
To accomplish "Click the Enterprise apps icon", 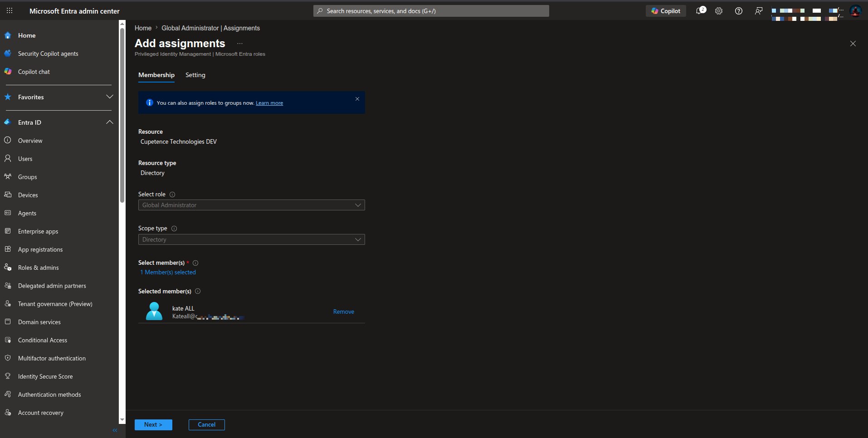I will [x=8, y=231].
